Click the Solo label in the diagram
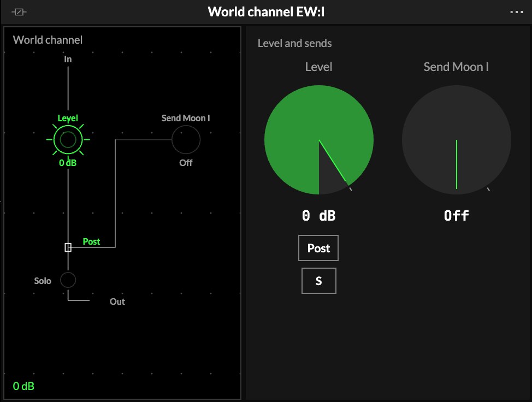Screen dimensions: 532x402 43,281
